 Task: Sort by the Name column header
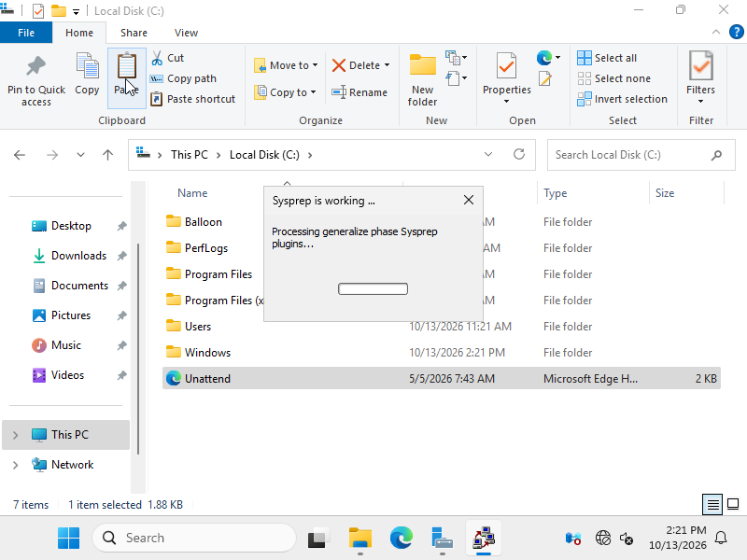[x=192, y=193]
